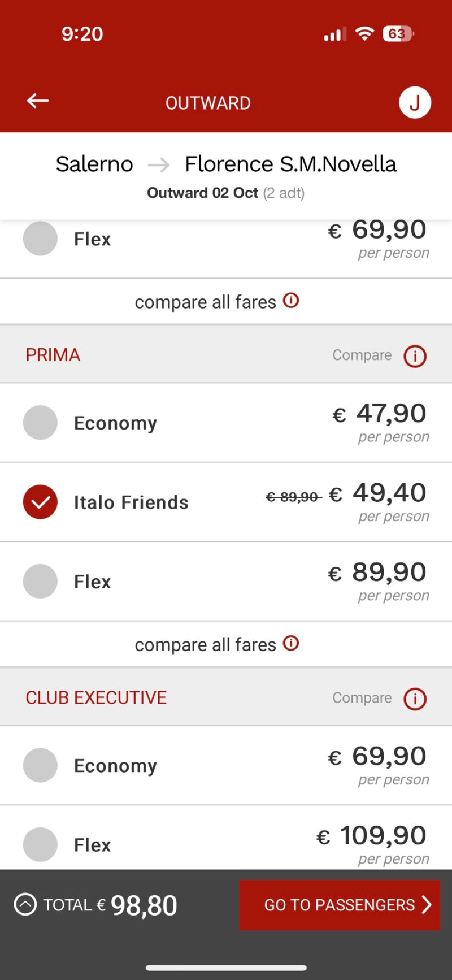This screenshot has width=452, height=980.
Task: Check the battery indicator in status bar
Action: [x=398, y=34]
